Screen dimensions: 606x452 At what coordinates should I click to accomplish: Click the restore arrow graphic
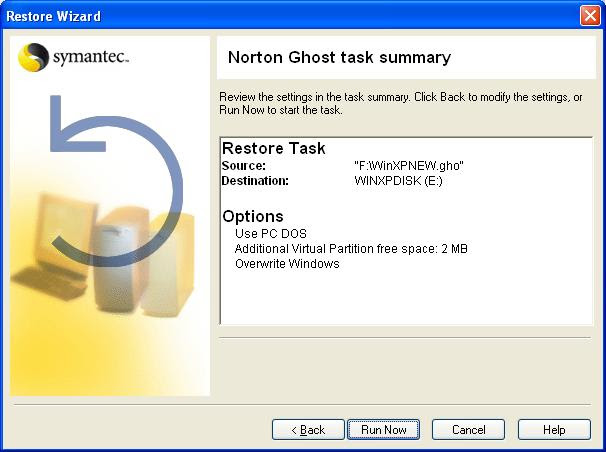[x=116, y=181]
